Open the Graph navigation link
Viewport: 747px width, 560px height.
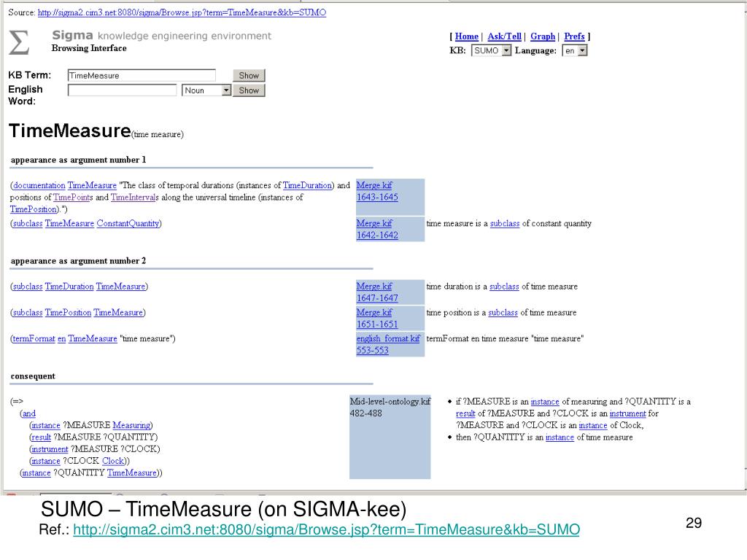pos(543,36)
